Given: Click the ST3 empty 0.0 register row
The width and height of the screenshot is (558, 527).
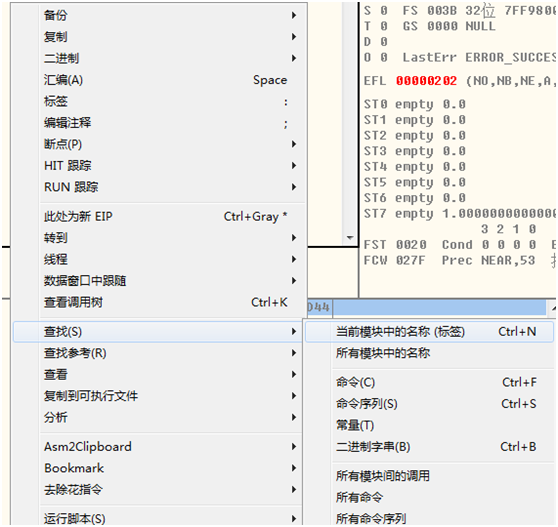Looking at the screenshot, I should pyautogui.click(x=415, y=151).
